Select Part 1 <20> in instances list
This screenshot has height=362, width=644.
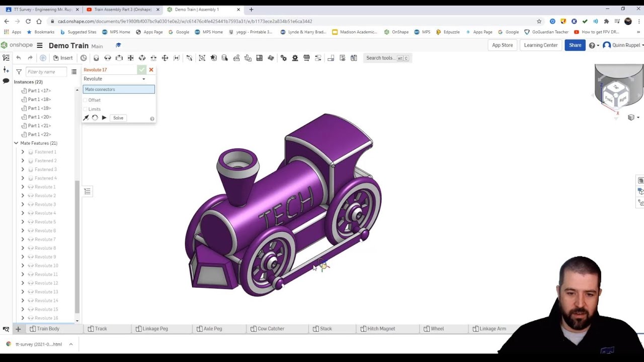point(39,117)
